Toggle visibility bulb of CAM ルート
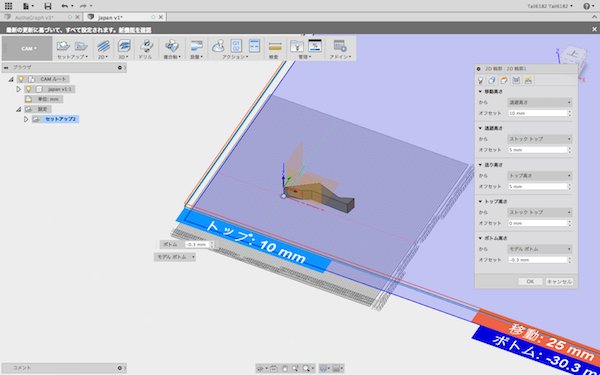 click(21, 79)
